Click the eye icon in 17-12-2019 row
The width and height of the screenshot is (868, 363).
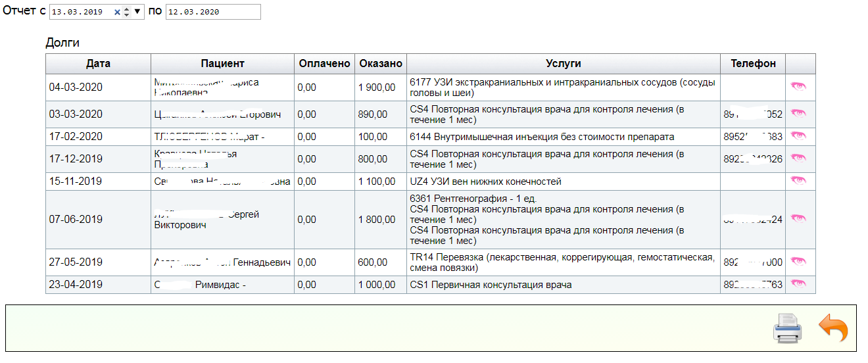pos(798,158)
